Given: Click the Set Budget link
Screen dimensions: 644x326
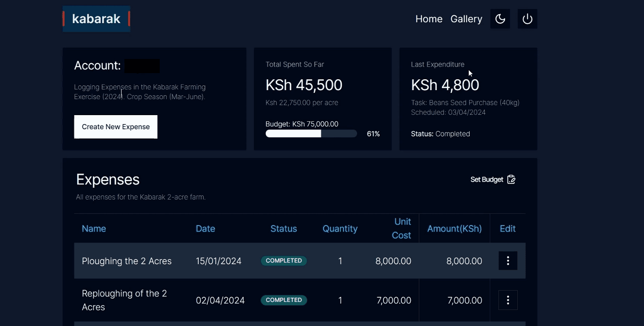Looking at the screenshot, I should pos(487,180).
